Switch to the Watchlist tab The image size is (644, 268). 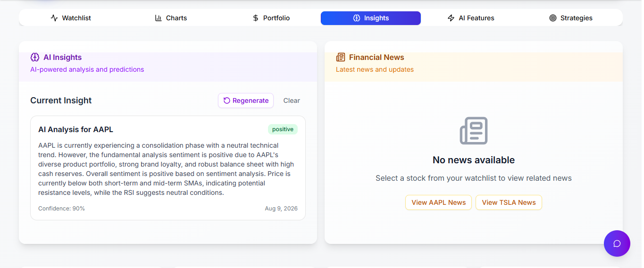(x=71, y=18)
